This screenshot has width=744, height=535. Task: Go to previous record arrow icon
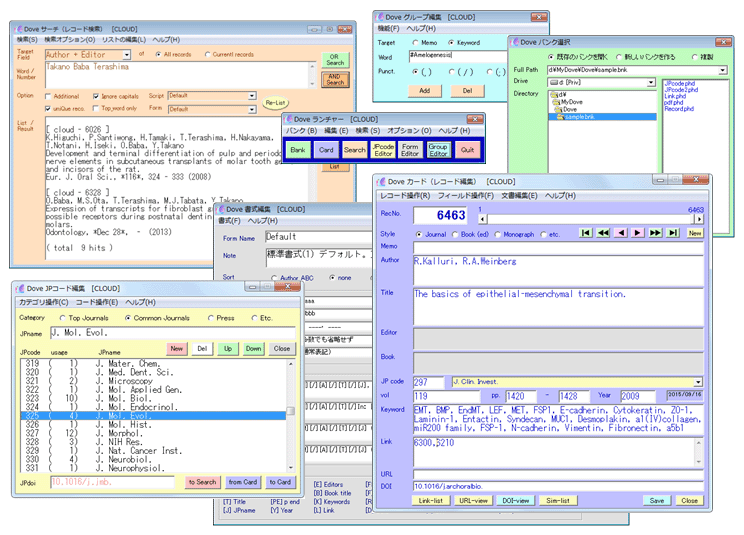click(620, 233)
